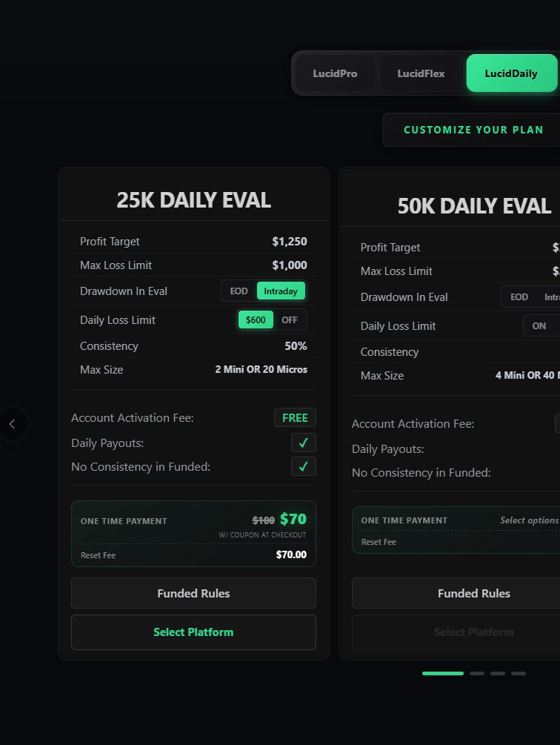Image resolution: width=560 pixels, height=745 pixels.
Task: Click the Daily Payouts label in 50K card
Action: point(387,449)
